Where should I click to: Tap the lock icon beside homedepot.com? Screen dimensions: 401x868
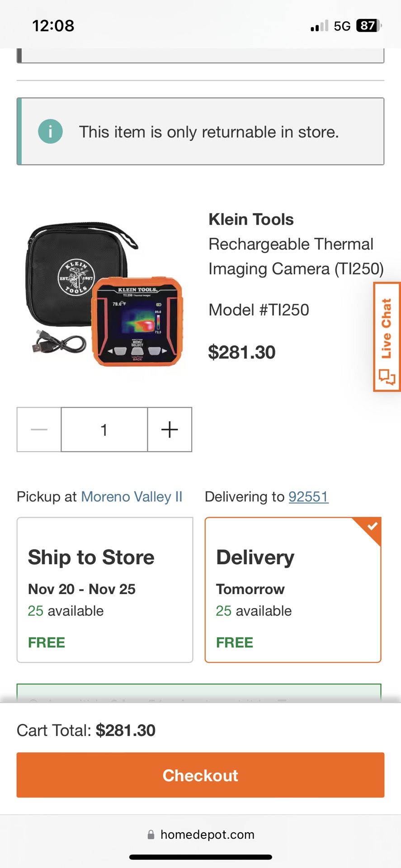(x=151, y=835)
